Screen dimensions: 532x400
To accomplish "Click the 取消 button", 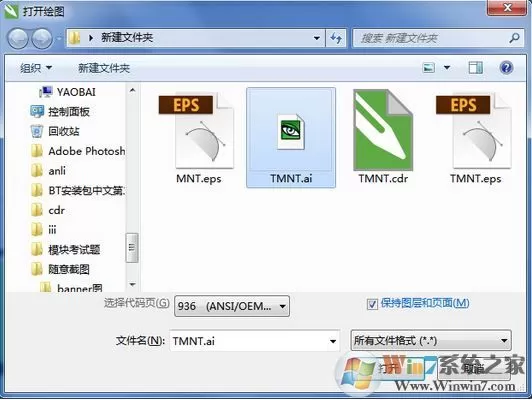I will (474, 368).
